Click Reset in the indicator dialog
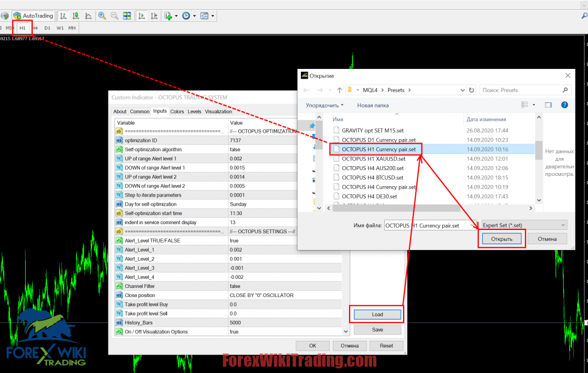 pyautogui.click(x=386, y=345)
